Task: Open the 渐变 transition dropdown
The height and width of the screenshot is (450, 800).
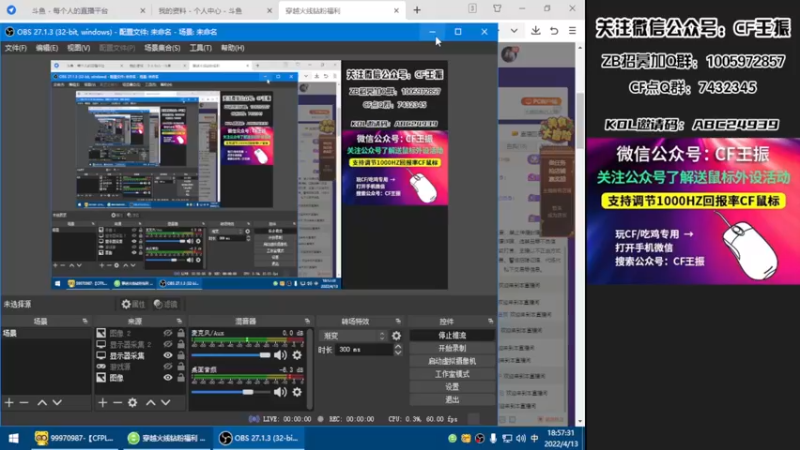Action: [354, 336]
